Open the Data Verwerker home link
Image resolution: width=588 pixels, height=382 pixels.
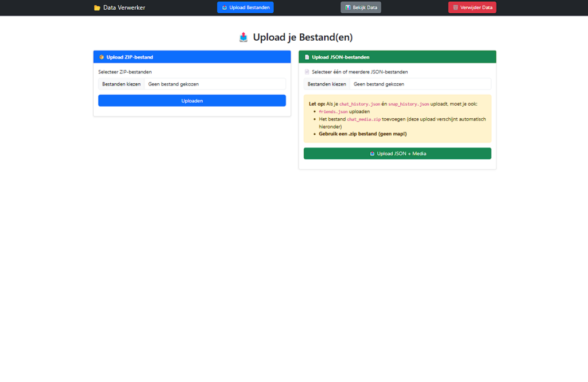[x=119, y=7]
